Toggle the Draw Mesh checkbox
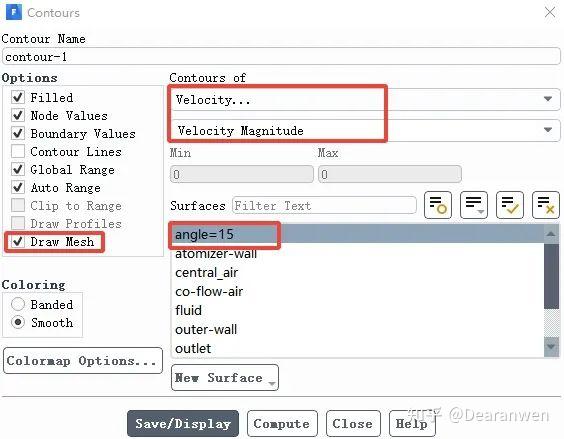564x439 pixels. click(x=18, y=241)
